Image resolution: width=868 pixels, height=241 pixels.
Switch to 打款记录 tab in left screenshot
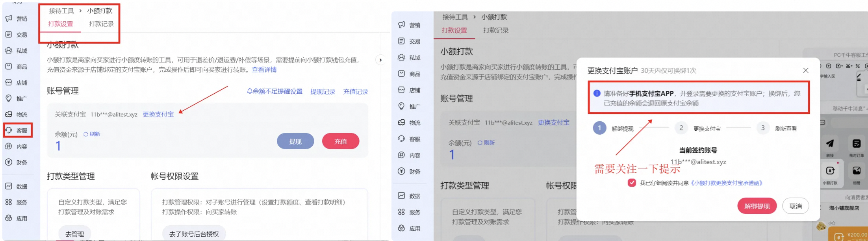pyautogui.click(x=101, y=24)
